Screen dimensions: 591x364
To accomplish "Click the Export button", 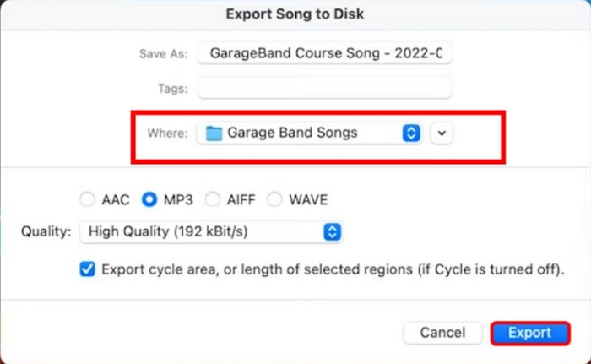I will (x=529, y=333).
